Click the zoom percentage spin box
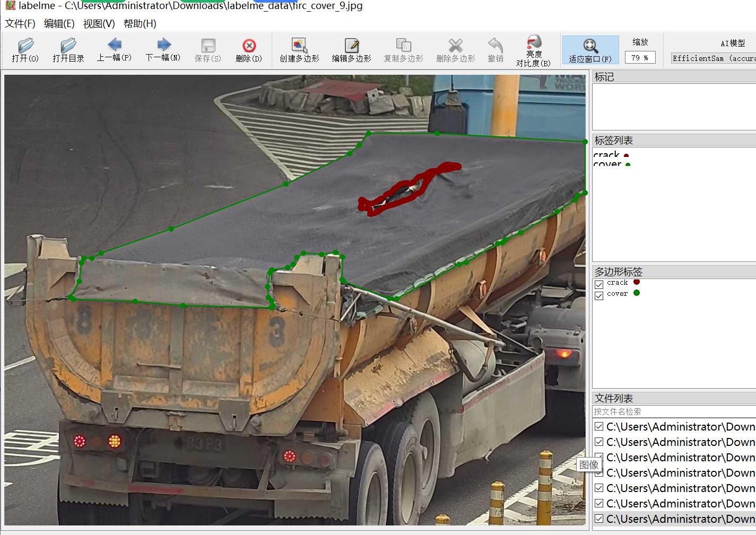Screen dimensions: 756x535 (x=640, y=58)
